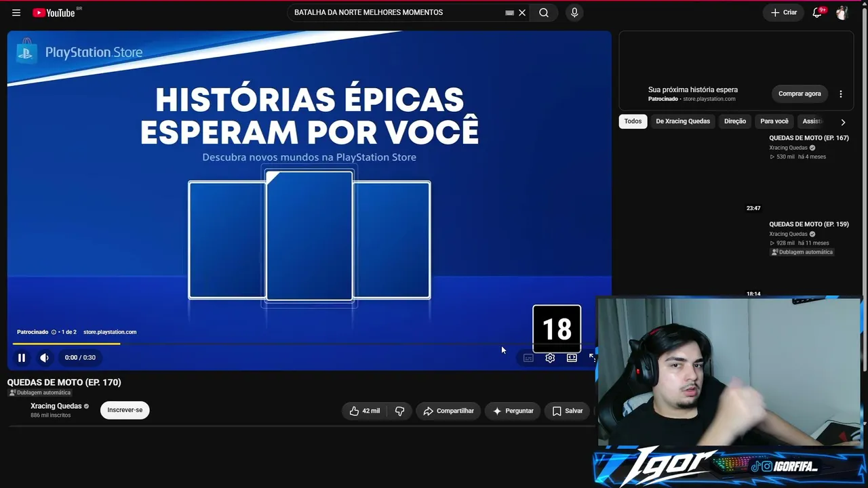Subscribe with the Inscrever-se button
868x488 pixels.
click(125, 410)
